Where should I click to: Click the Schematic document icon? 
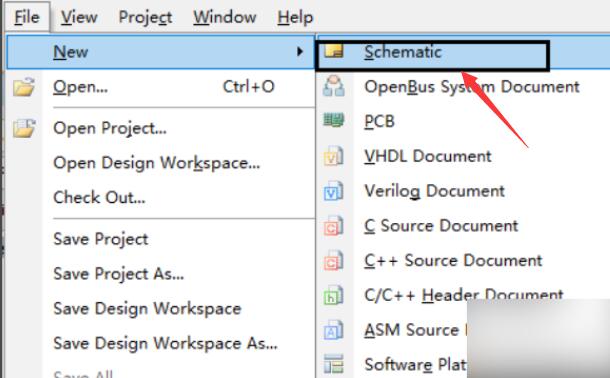(334, 51)
